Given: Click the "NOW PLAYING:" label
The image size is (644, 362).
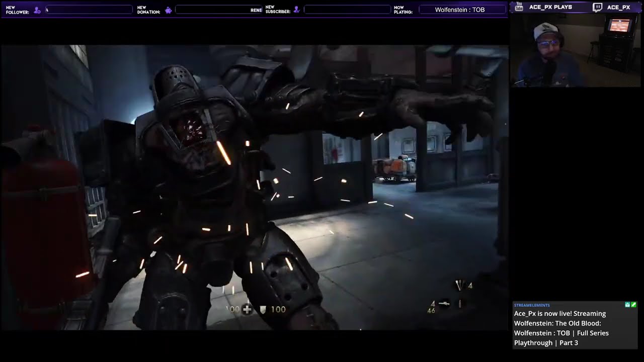Looking at the screenshot, I should (403, 10).
